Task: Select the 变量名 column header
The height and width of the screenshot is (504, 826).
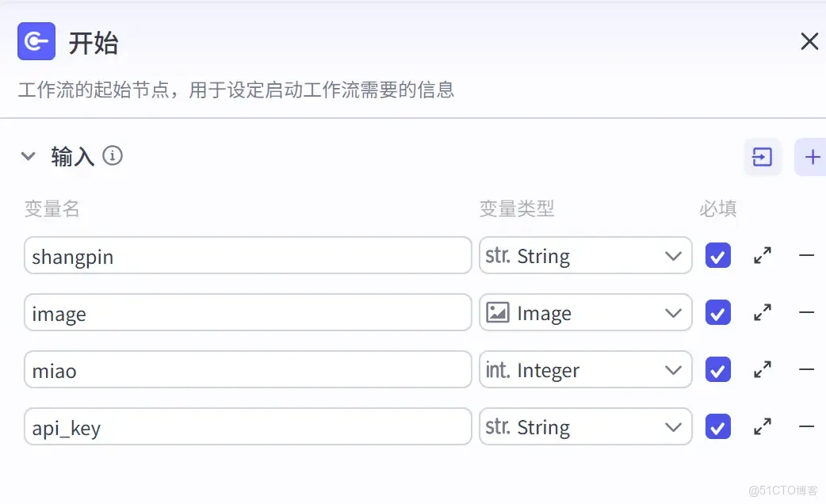Action: click(x=52, y=208)
